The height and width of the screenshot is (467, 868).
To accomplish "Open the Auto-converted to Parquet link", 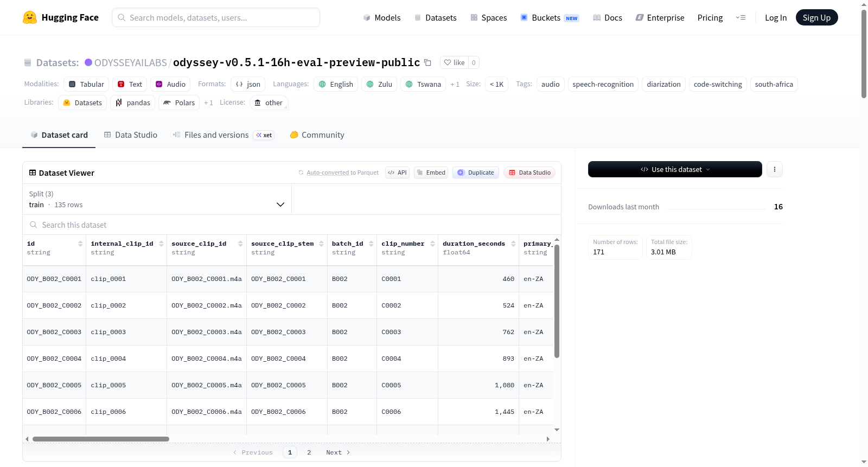I will pos(342,172).
